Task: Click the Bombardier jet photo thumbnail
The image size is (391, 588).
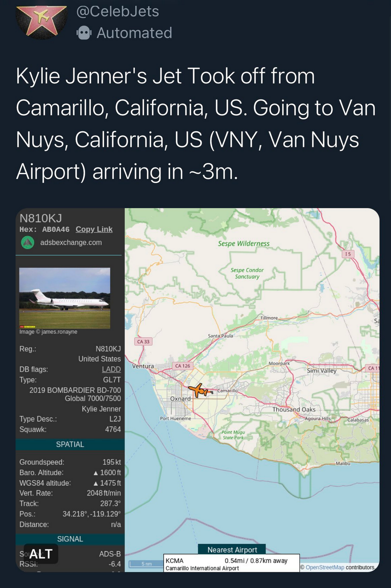Action: click(x=65, y=298)
